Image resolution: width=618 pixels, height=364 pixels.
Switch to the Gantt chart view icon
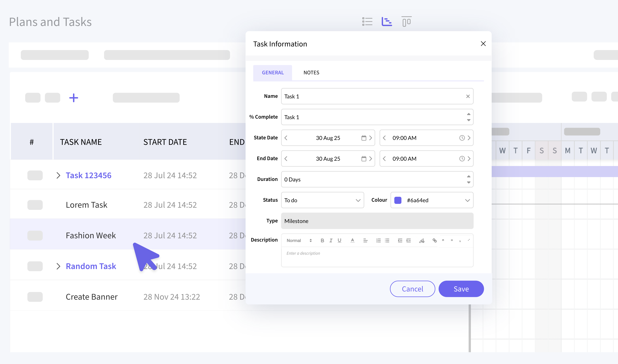click(x=387, y=22)
